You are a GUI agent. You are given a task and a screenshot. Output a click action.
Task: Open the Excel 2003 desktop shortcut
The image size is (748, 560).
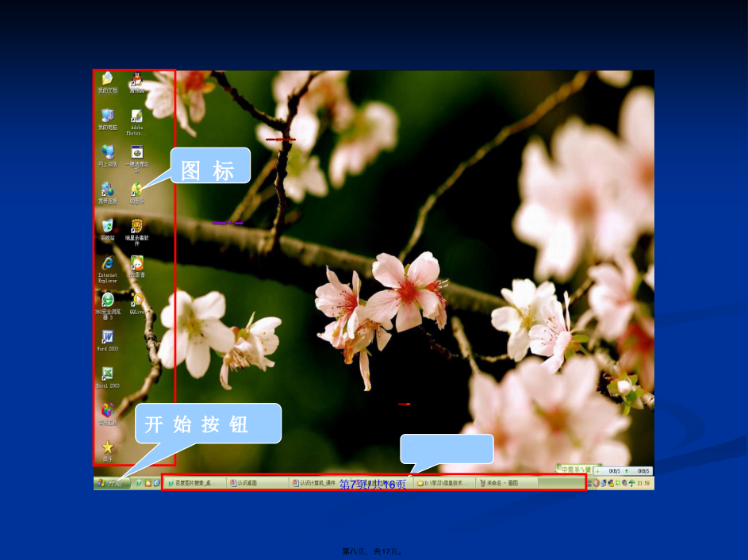tap(107, 378)
